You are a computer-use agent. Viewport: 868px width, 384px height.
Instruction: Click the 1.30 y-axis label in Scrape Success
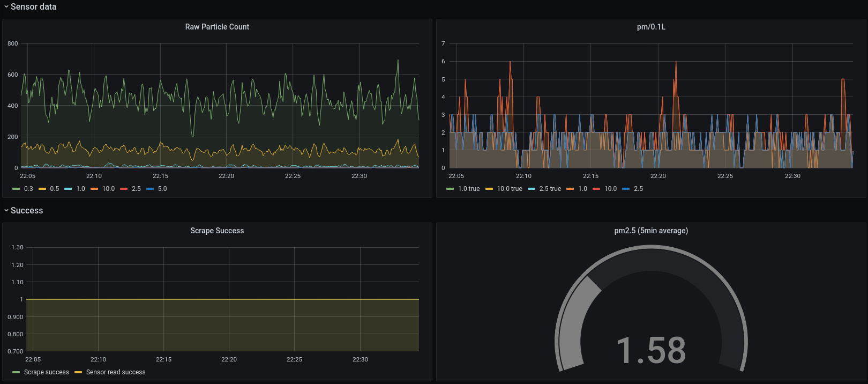click(17, 247)
